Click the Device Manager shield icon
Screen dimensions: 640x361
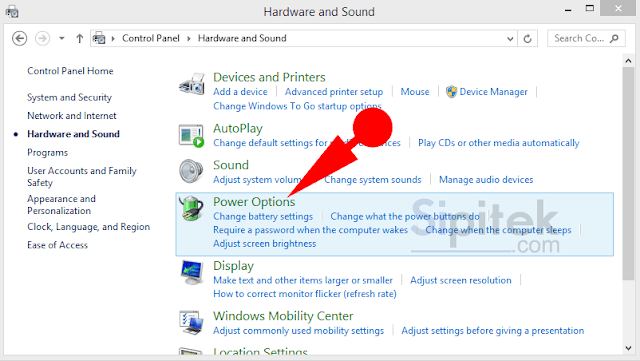[451, 91]
